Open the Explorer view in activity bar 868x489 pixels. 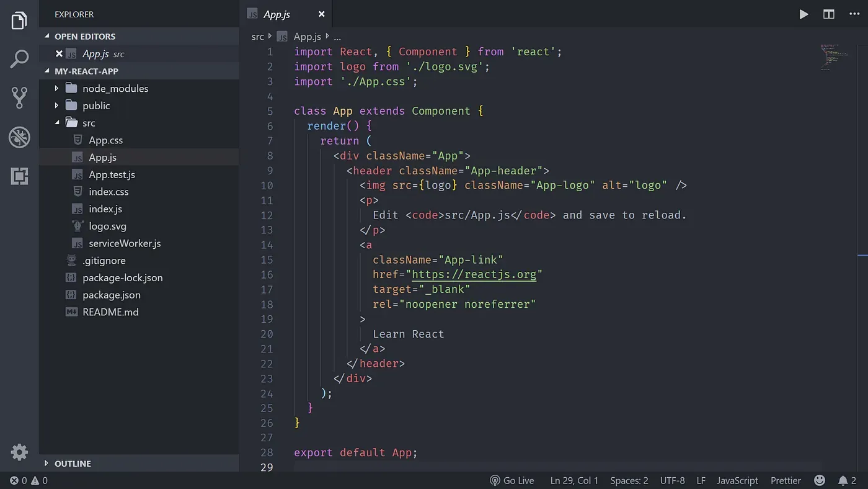tap(19, 20)
